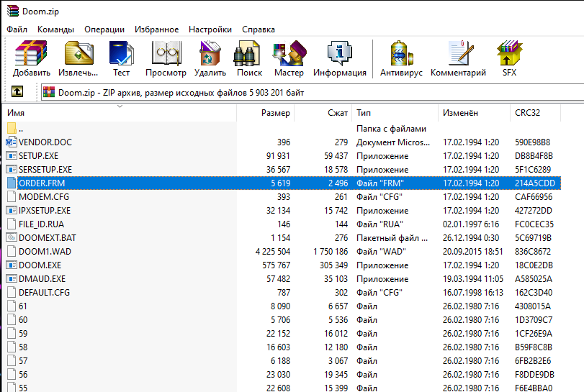This screenshot has width=584, height=392.
Task: Click the Извлечь (Extract) toolbar icon
Action: (78, 56)
